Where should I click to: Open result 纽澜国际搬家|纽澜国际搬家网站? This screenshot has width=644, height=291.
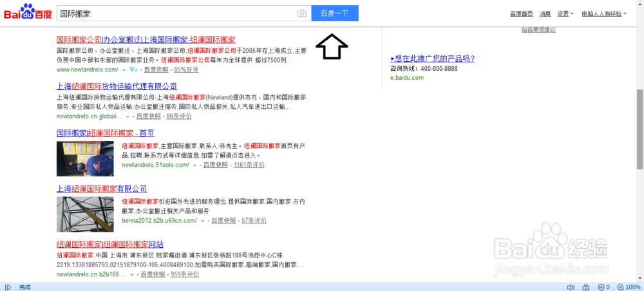click(x=110, y=244)
